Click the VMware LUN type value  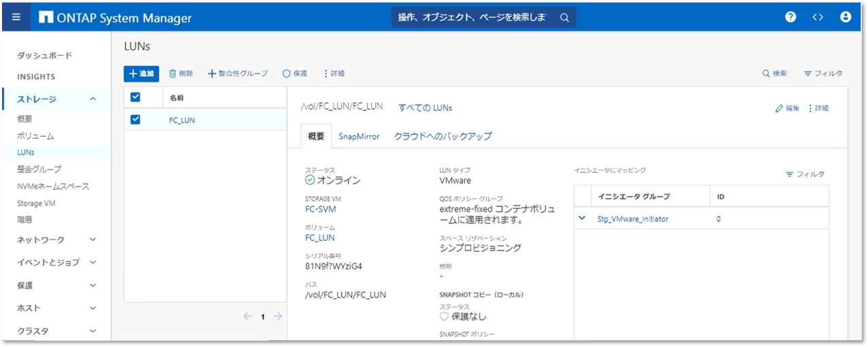pos(455,180)
